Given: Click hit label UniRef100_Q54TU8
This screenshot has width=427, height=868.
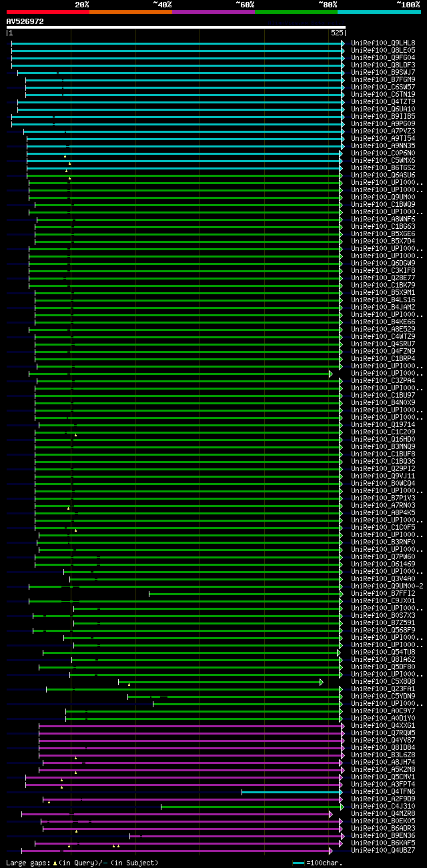Looking at the screenshot, I should (x=383, y=653).
